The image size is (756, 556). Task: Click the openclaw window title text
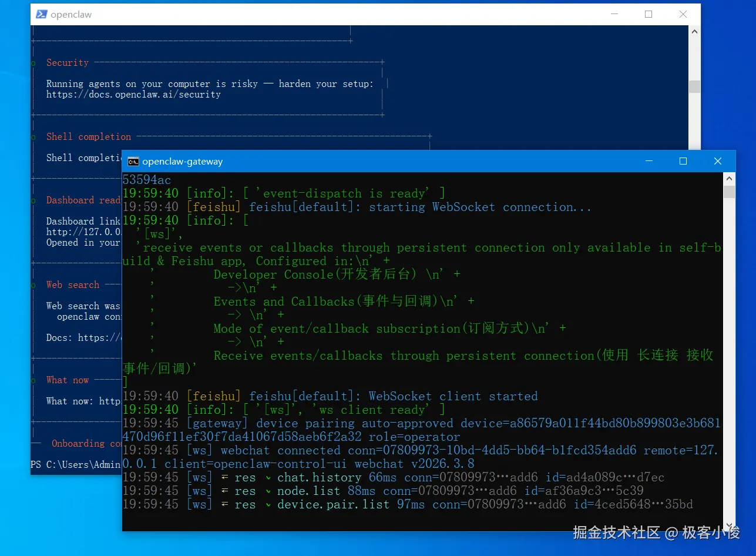pos(71,15)
